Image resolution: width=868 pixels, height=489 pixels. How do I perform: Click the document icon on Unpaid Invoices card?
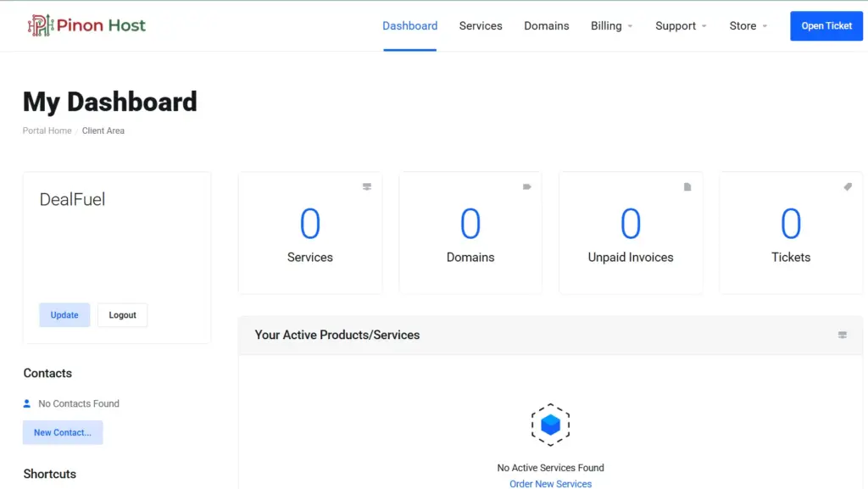(687, 186)
